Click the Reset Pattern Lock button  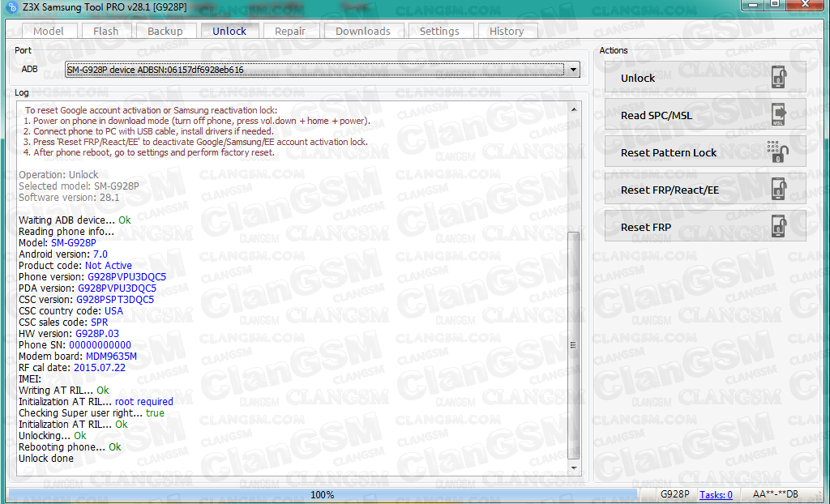(705, 152)
